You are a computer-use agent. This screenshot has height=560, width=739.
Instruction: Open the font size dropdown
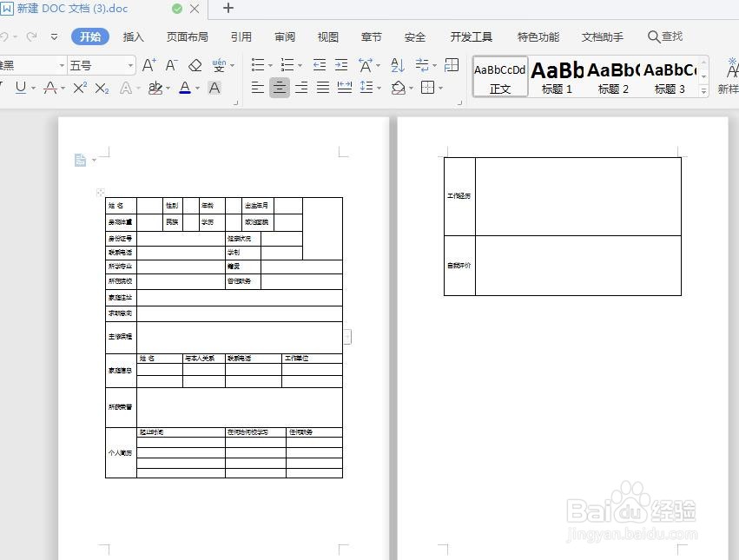click(130, 64)
